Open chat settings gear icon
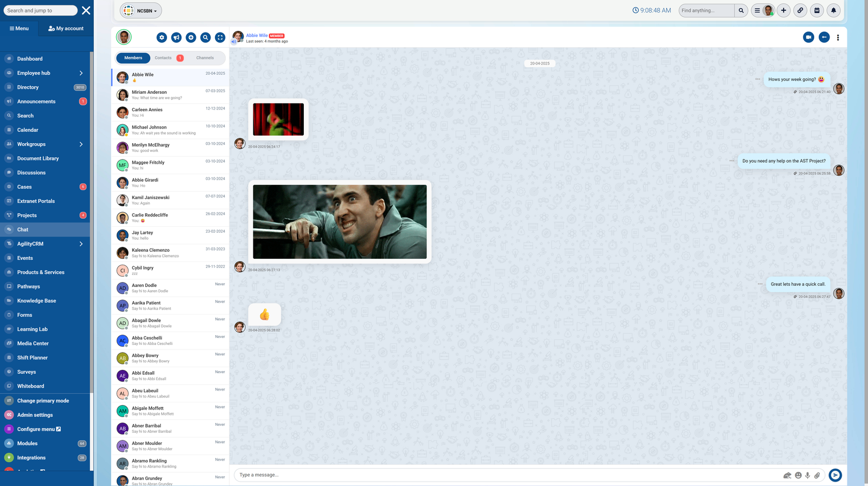This screenshot has width=868, height=486. click(x=162, y=37)
